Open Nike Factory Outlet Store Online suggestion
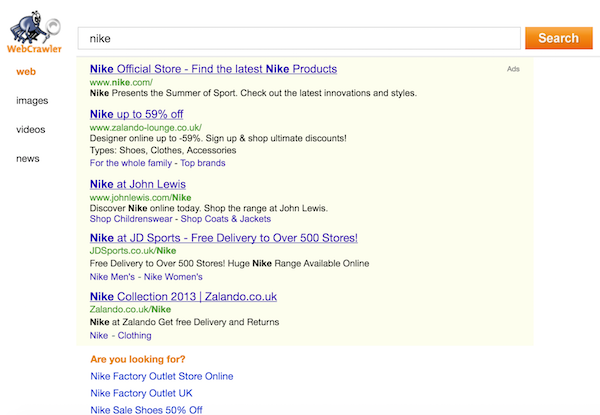This screenshot has height=415, width=600. pyautogui.click(x=162, y=376)
